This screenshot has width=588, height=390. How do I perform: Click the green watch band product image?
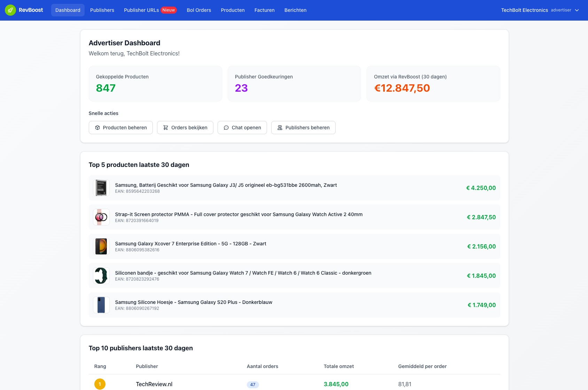pos(101,275)
